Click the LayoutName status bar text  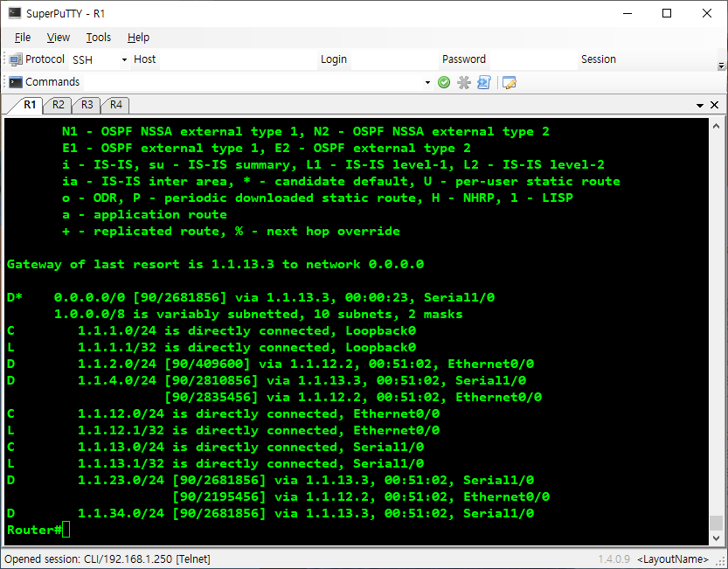tap(673, 559)
